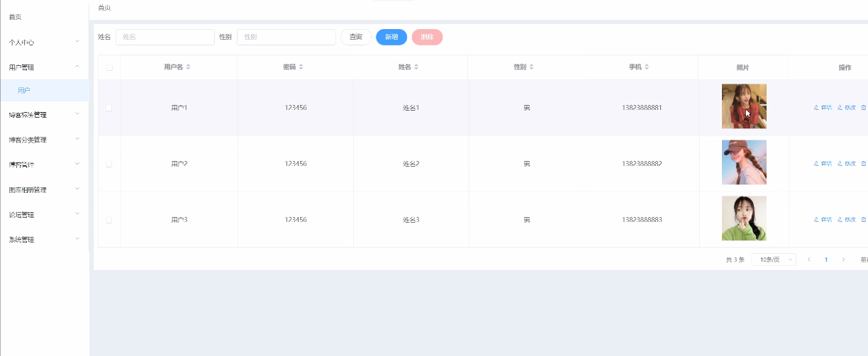Viewport: 868px width, 356px height.
Task: Check the checkbox for row 用户3
Action: click(109, 220)
